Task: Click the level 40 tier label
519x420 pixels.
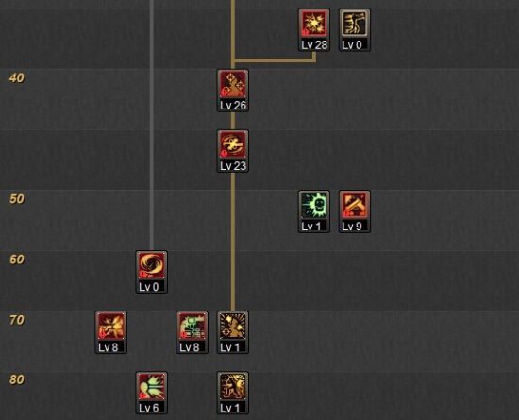Action: (x=17, y=78)
